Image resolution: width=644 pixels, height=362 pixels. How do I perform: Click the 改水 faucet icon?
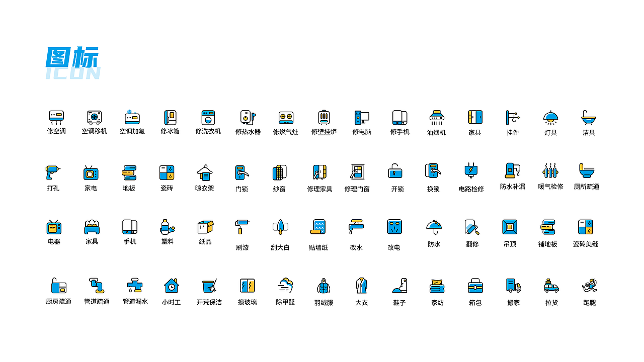point(356,227)
